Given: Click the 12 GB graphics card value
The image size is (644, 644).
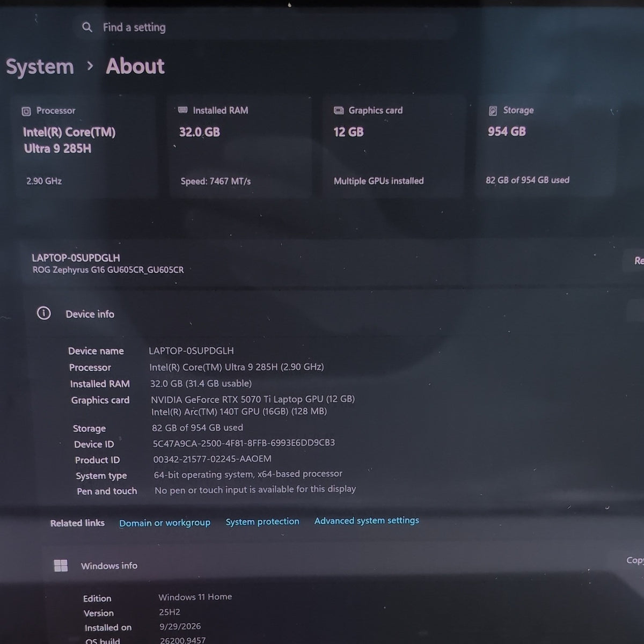Looking at the screenshot, I should 348,132.
